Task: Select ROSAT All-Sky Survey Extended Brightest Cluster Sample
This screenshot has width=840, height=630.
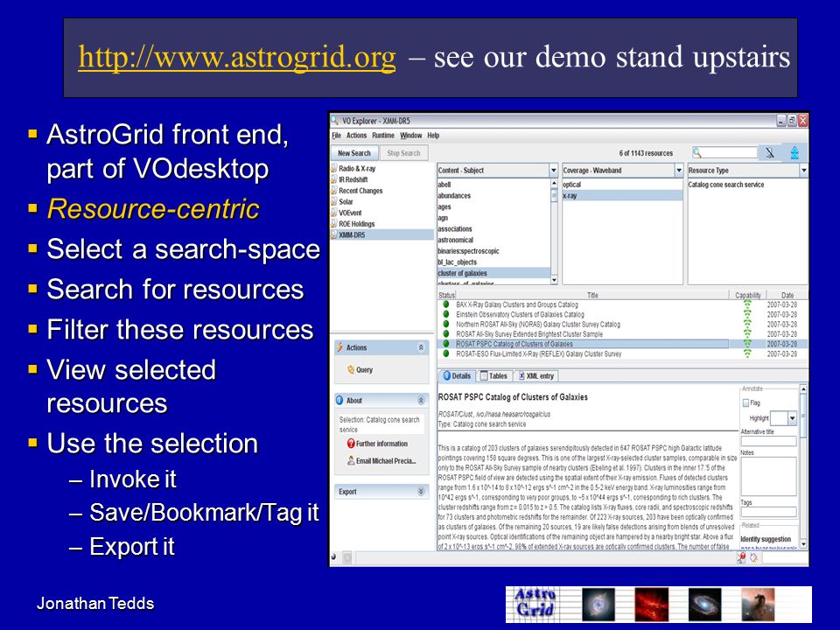Action: coord(529,334)
